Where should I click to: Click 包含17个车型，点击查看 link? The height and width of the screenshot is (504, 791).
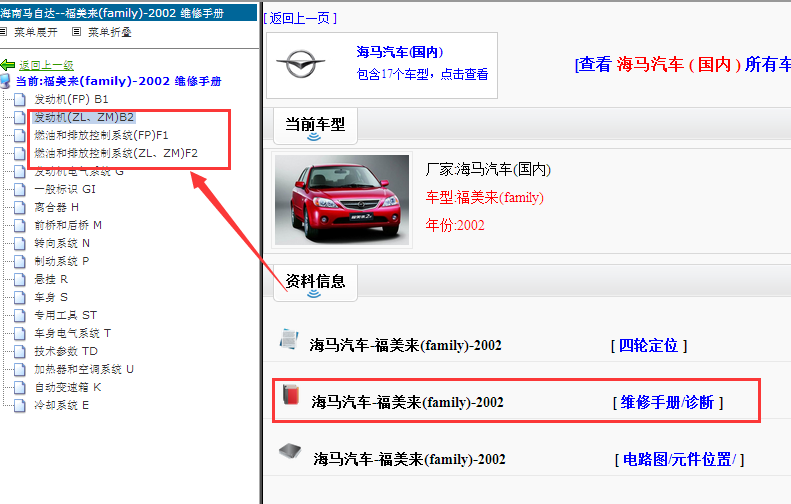point(422,74)
